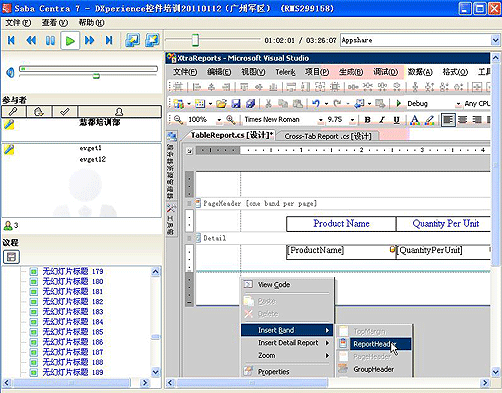Expand the 100% zoom level dropdown
The image size is (502, 393).
(219, 120)
